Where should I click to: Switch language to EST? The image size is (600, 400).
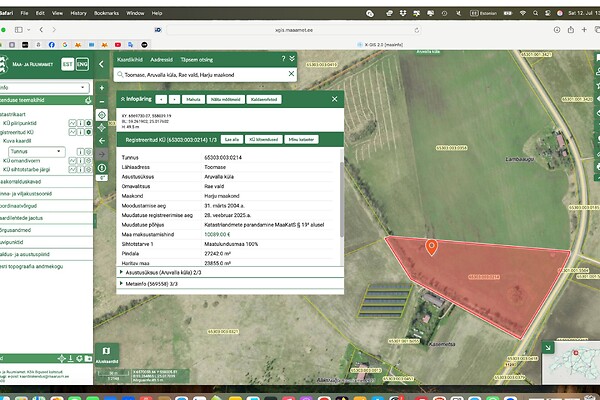pyautogui.click(x=67, y=63)
